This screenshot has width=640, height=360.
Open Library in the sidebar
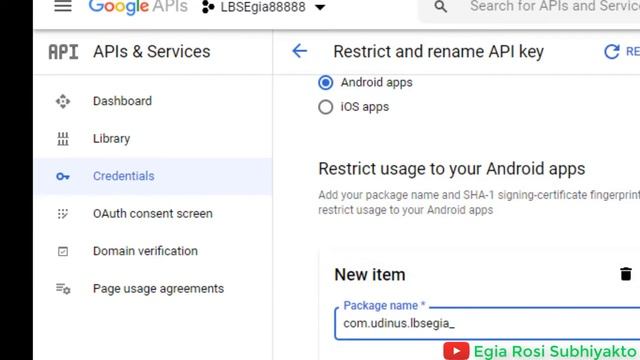tap(153, 138)
